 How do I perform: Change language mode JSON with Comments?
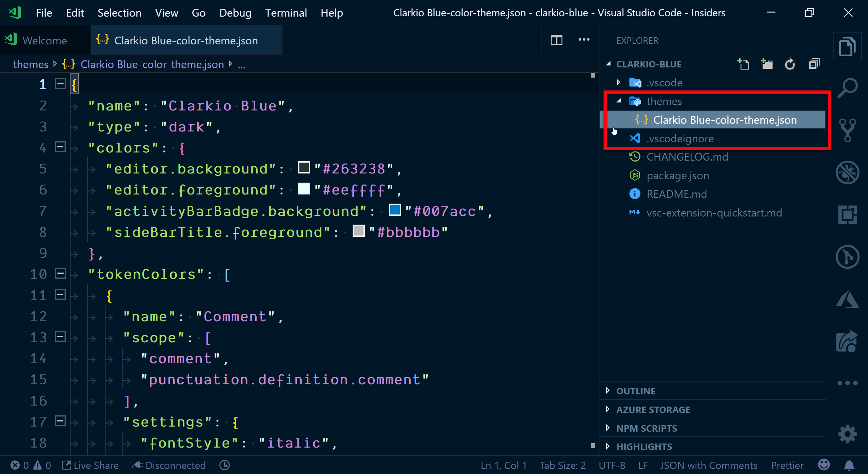708,465
